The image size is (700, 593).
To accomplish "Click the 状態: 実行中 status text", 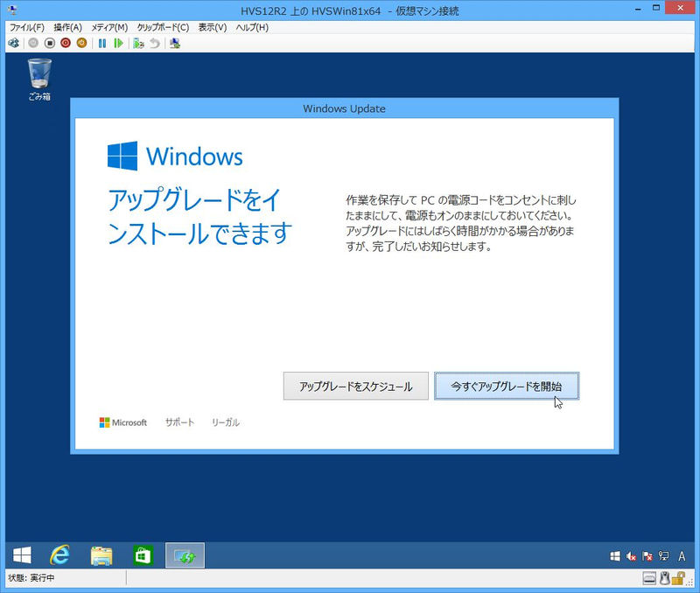I will point(31,578).
